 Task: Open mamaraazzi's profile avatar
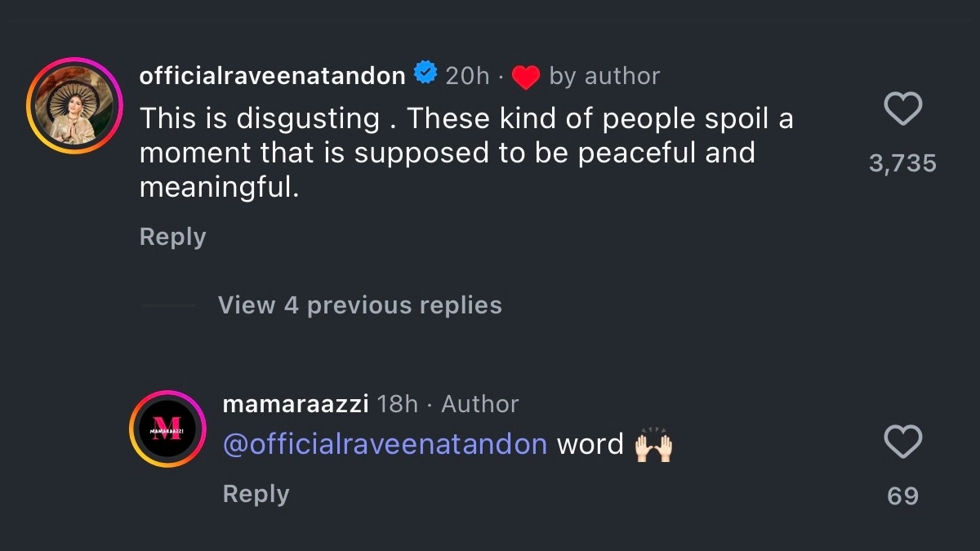click(167, 429)
